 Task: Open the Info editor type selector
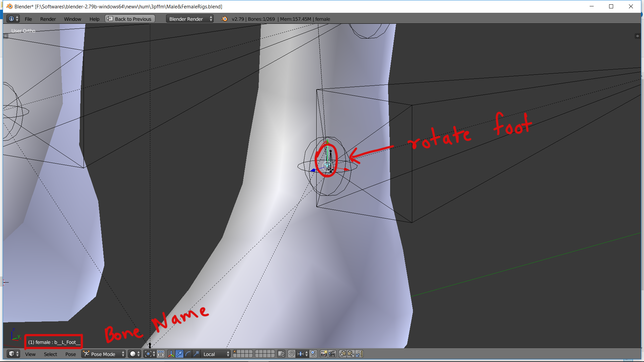click(13, 19)
